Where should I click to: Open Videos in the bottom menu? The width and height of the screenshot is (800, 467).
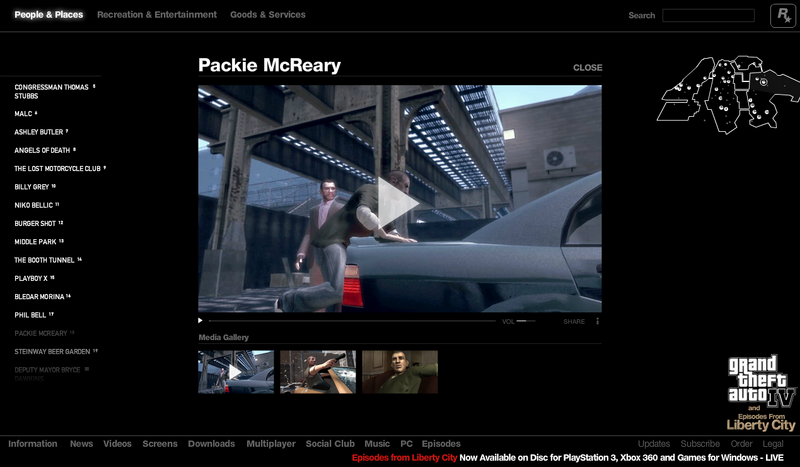[x=117, y=444]
